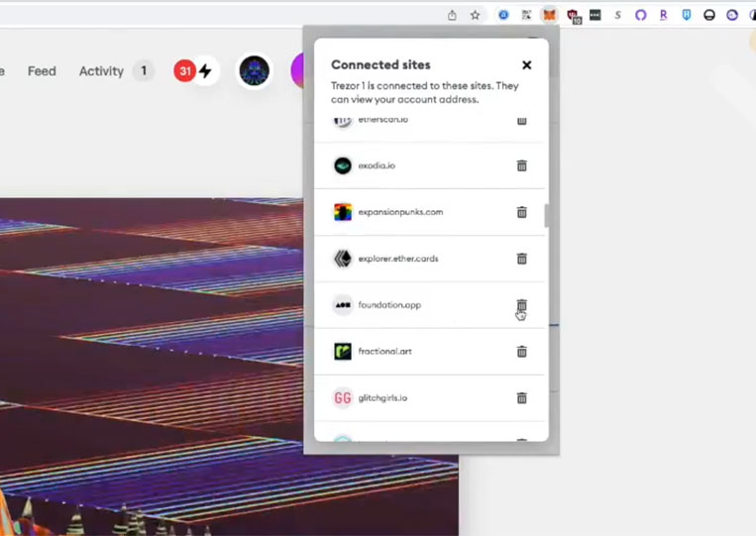Share this page from address bar
The height and width of the screenshot is (536, 756).
click(x=452, y=16)
